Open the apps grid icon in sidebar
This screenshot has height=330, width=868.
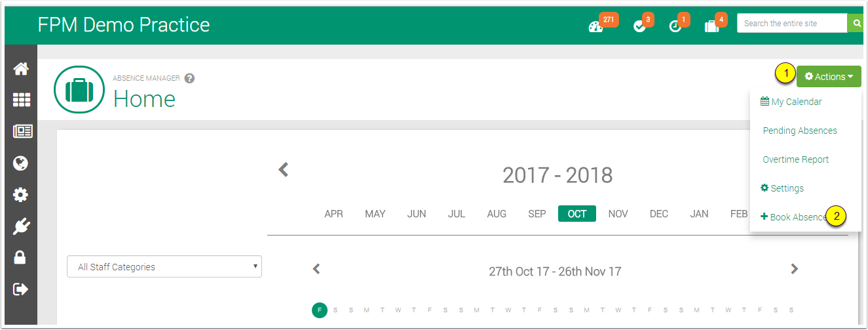click(x=21, y=100)
